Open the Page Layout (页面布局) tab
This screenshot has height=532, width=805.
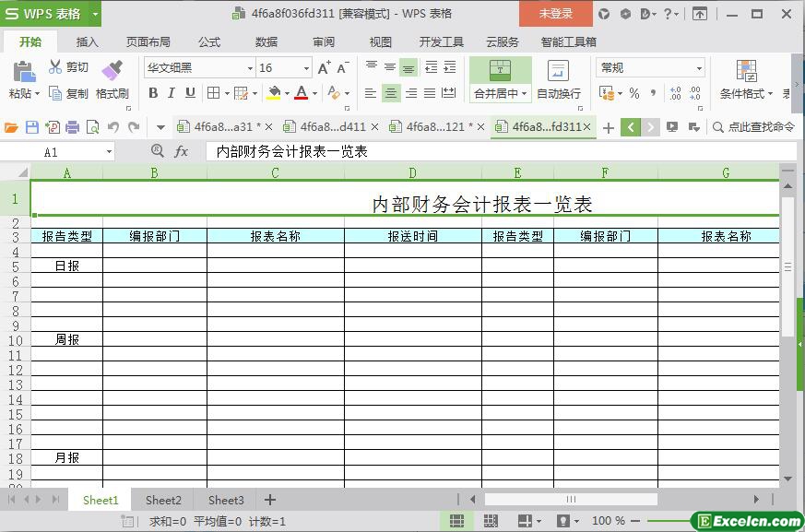pos(148,42)
